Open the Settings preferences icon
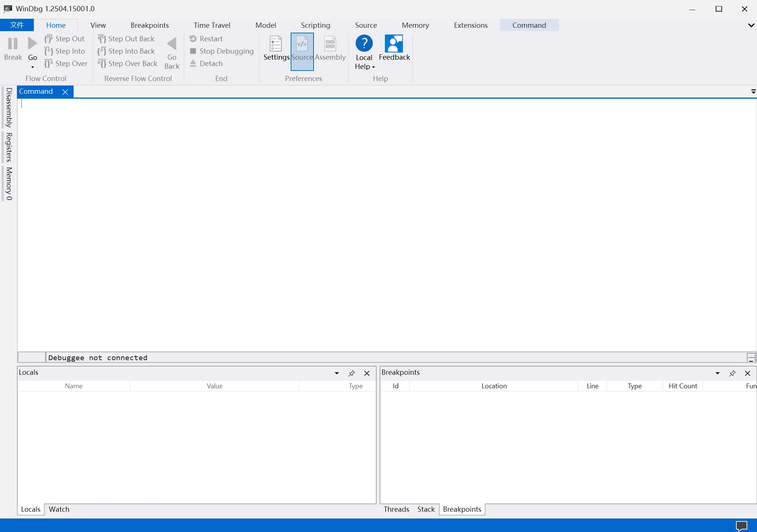Image resolution: width=757 pixels, height=532 pixels. pyautogui.click(x=276, y=44)
